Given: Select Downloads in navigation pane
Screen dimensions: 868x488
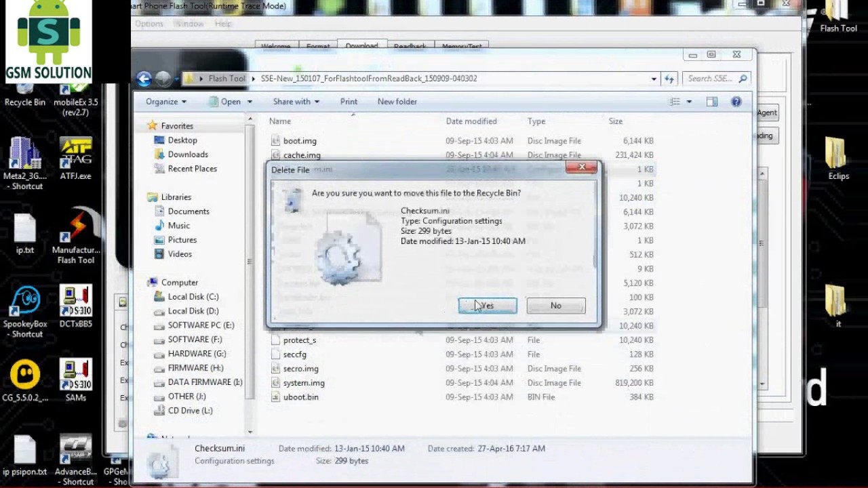Looking at the screenshot, I should (188, 155).
